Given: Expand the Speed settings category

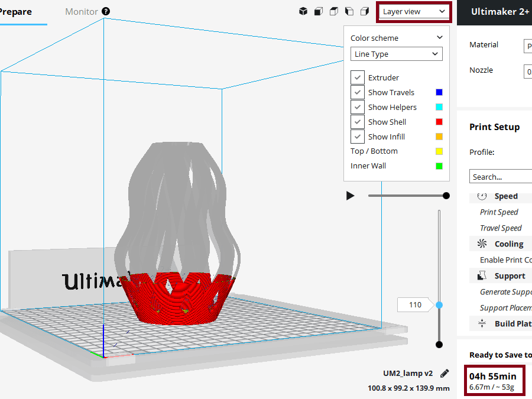Looking at the screenshot, I should coord(505,196).
